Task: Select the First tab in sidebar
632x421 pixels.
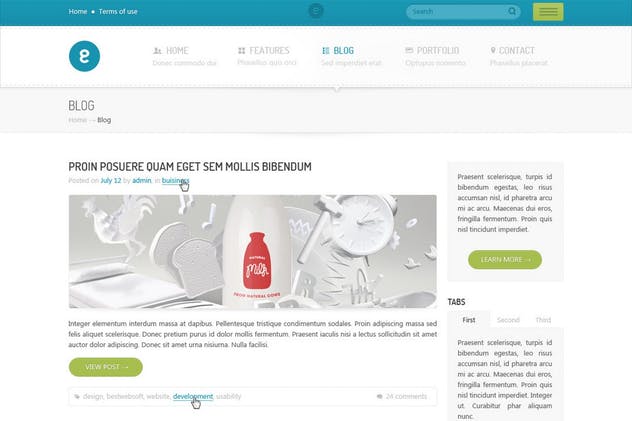Action: pos(469,320)
